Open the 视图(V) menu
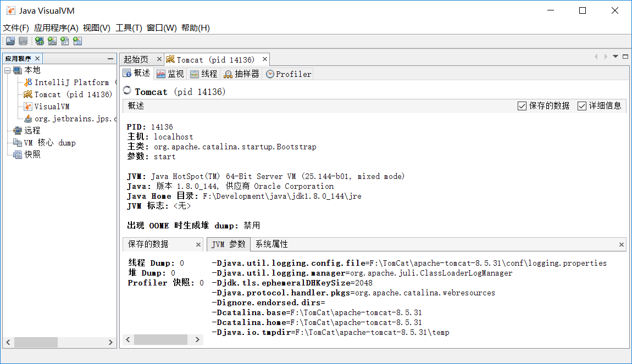 pyautogui.click(x=97, y=28)
